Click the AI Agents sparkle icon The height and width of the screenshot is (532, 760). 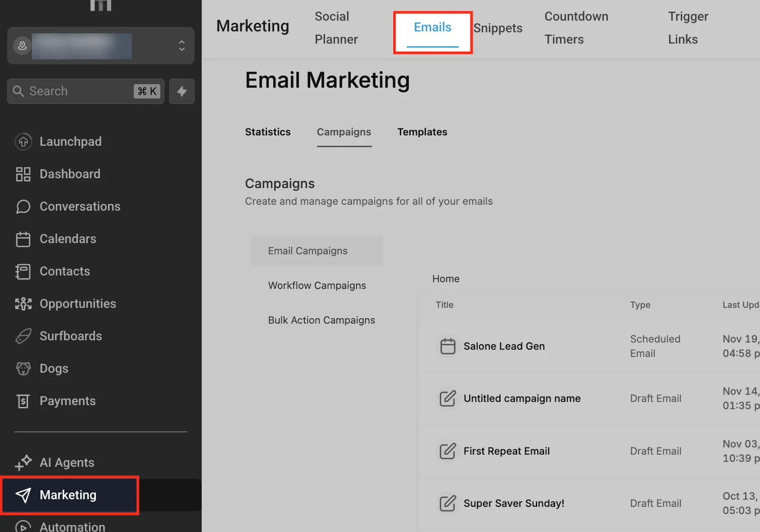click(x=23, y=463)
